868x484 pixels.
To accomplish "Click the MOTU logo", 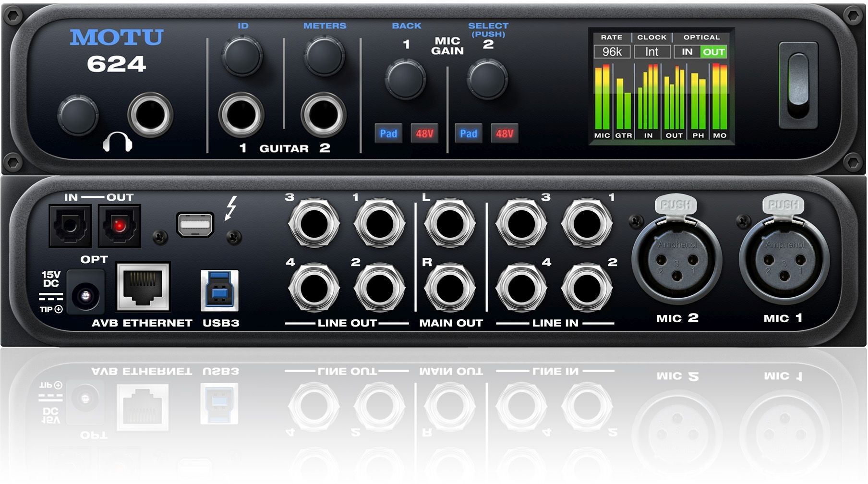I will click(x=117, y=37).
